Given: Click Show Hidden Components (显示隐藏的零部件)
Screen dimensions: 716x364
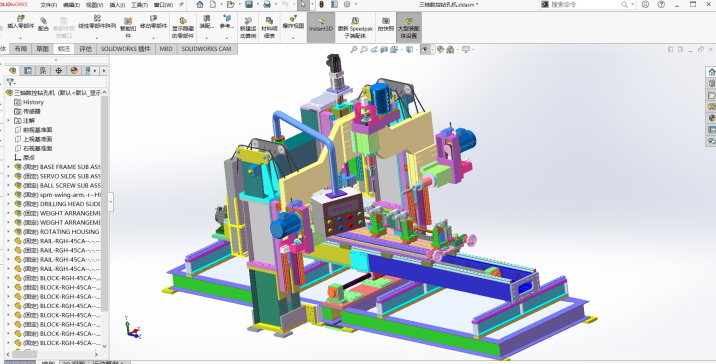Looking at the screenshot, I should [183, 27].
